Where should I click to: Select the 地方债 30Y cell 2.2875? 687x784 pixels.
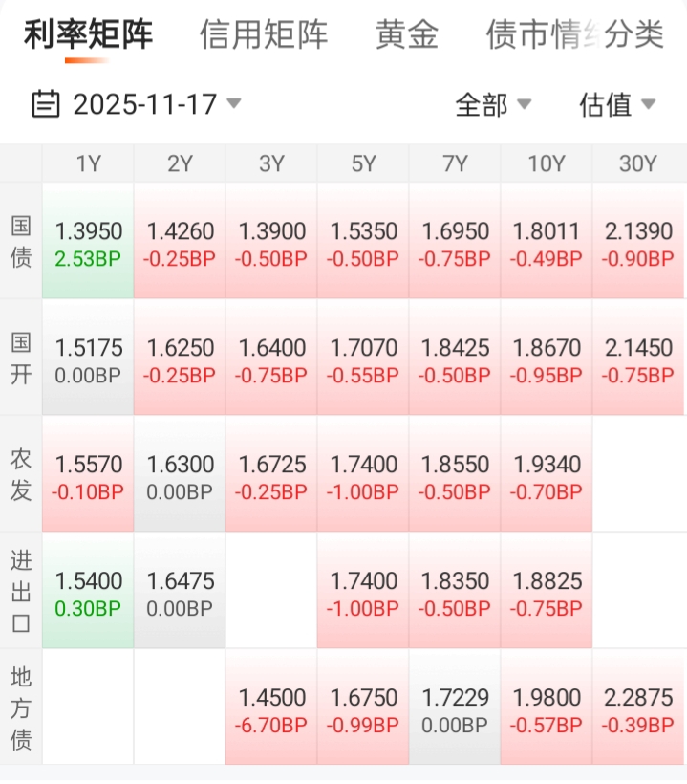pos(638,708)
